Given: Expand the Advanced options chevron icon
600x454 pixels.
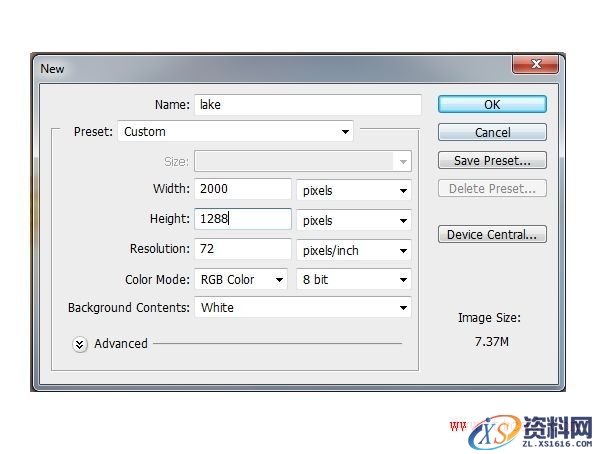Looking at the screenshot, I should click(x=80, y=344).
